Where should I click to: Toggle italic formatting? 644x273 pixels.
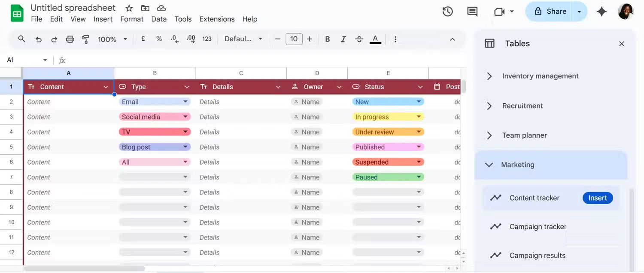pyautogui.click(x=343, y=39)
